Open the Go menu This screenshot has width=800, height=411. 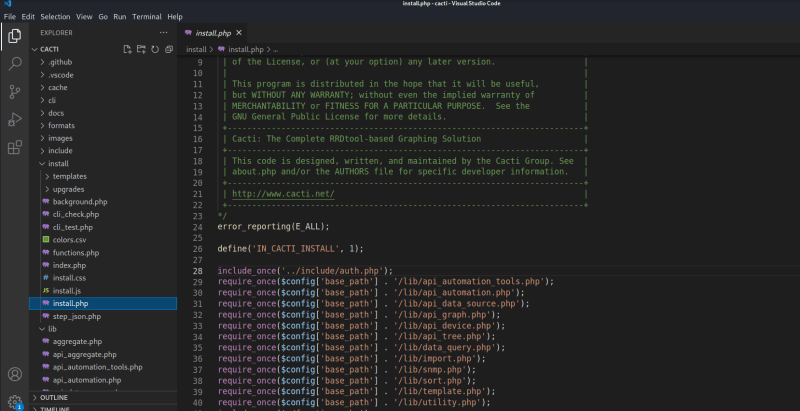pyautogui.click(x=103, y=17)
